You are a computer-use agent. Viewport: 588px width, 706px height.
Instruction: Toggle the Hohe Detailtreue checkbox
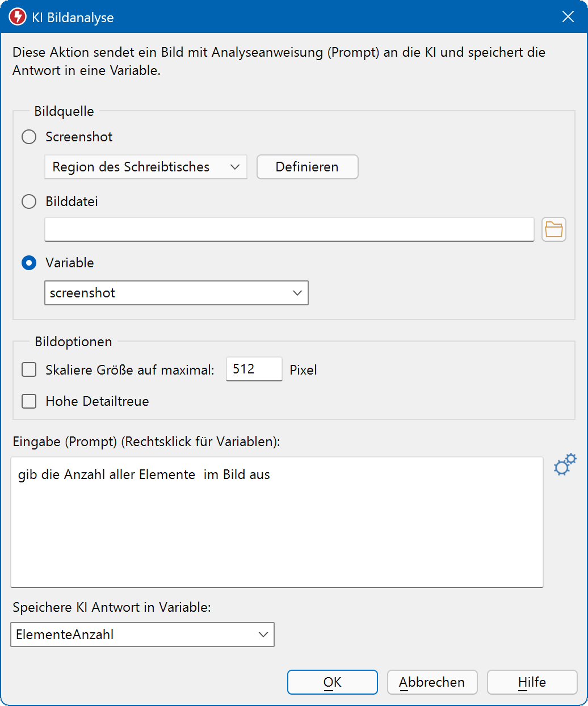[x=29, y=401]
